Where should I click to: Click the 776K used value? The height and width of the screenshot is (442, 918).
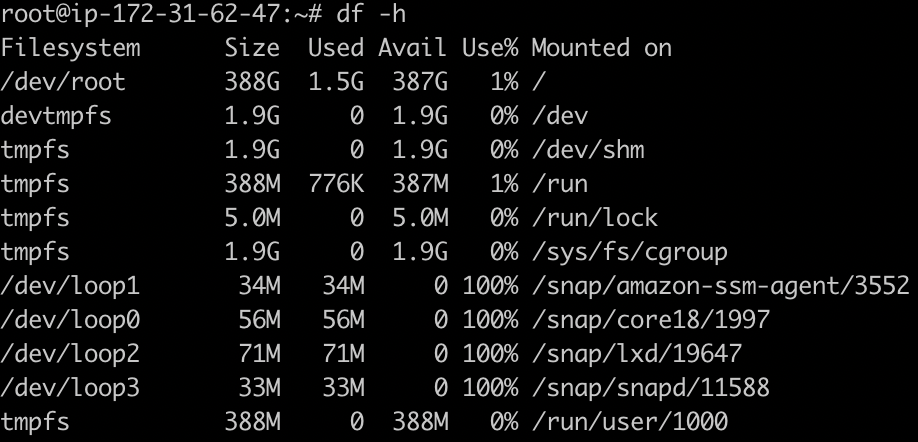(336, 184)
